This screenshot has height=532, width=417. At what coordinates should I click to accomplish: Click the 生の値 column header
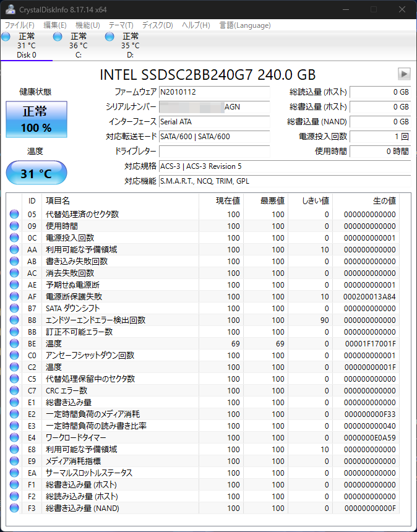click(366, 201)
